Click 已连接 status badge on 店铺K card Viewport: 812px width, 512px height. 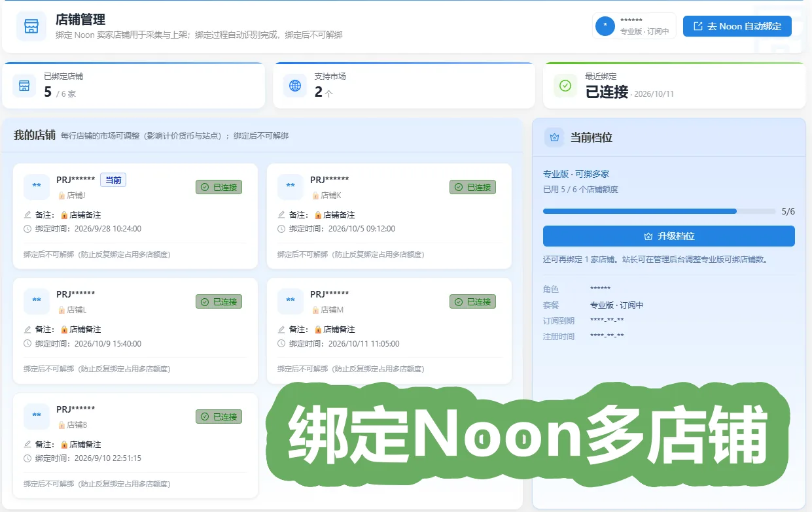(x=472, y=187)
